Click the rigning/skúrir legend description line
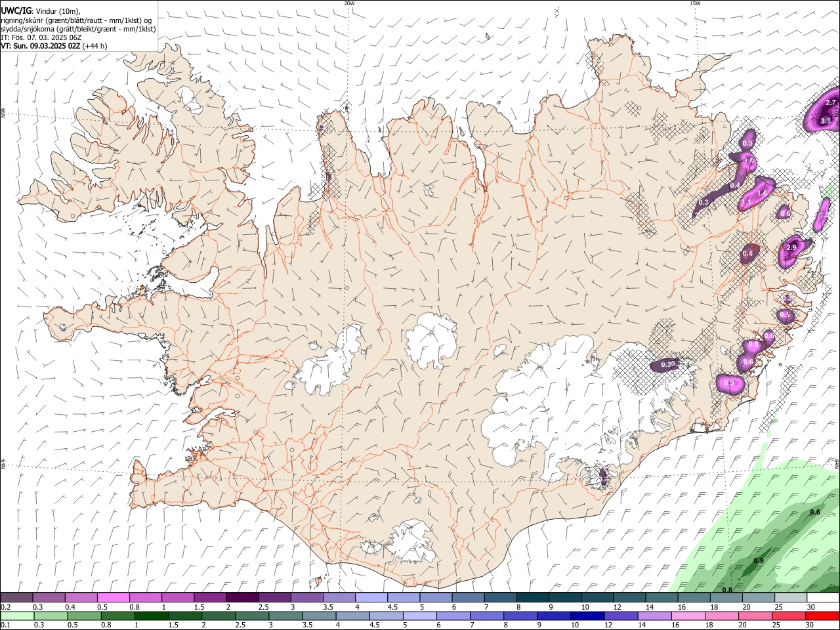The width and height of the screenshot is (840, 630). [x=76, y=20]
